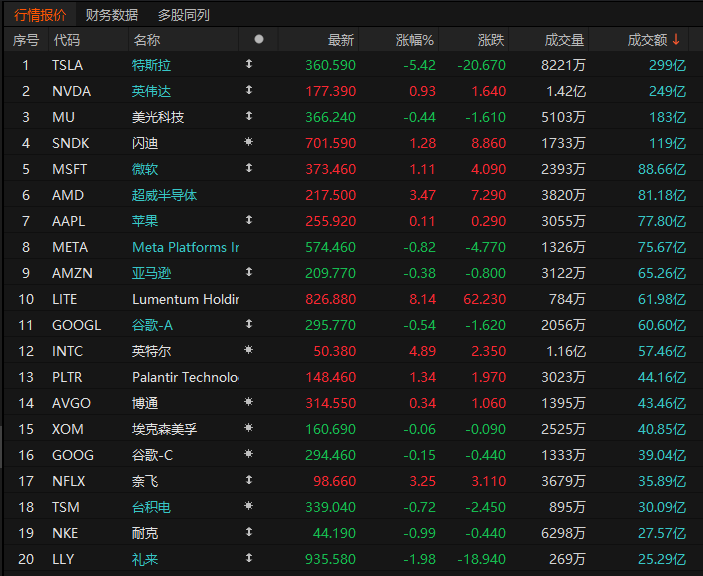Click the 埃克森美孚 name cell
Image resolution: width=703 pixels, height=576 pixels.
(x=165, y=429)
